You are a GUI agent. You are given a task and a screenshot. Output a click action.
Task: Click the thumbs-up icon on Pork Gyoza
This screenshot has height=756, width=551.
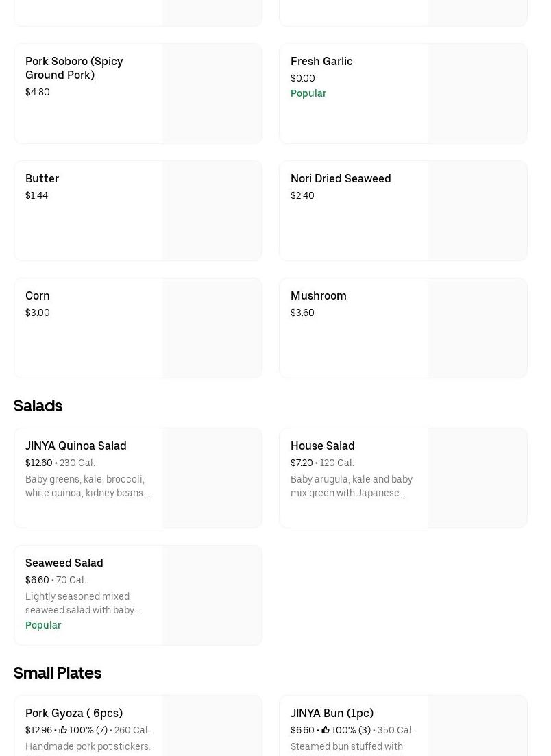tap(63, 730)
